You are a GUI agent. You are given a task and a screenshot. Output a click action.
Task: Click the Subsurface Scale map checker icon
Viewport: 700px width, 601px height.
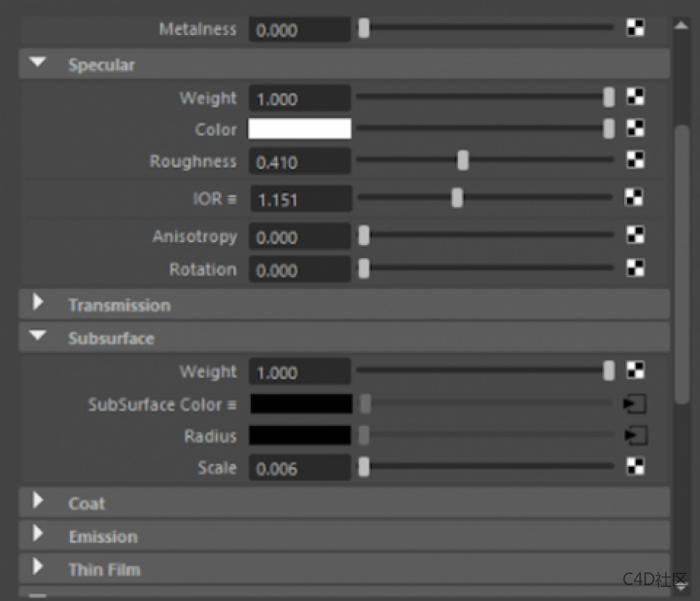[635, 467]
